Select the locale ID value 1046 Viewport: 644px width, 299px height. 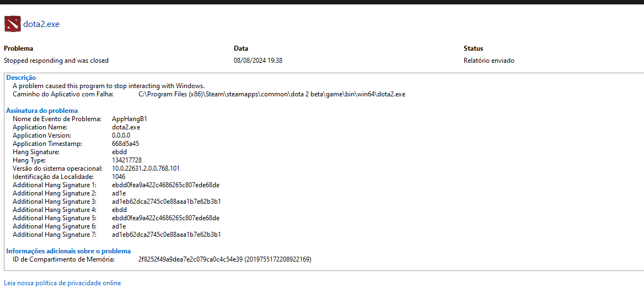(x=119, y=177)
